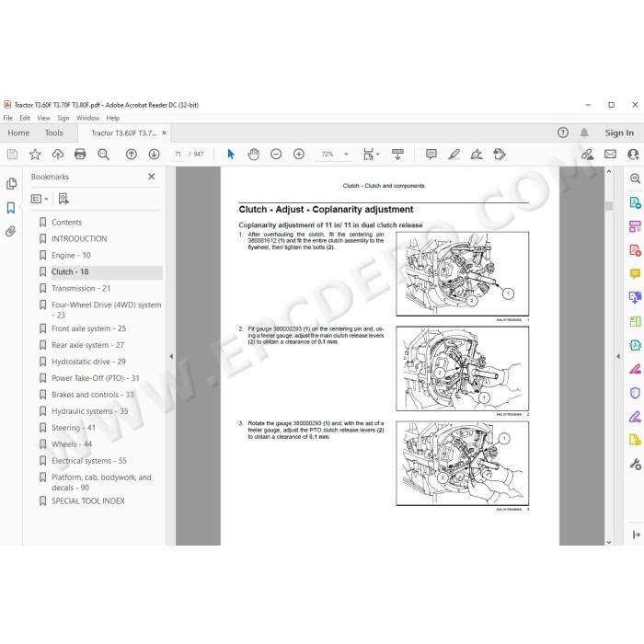Open the View menu

tap(43, 118)
